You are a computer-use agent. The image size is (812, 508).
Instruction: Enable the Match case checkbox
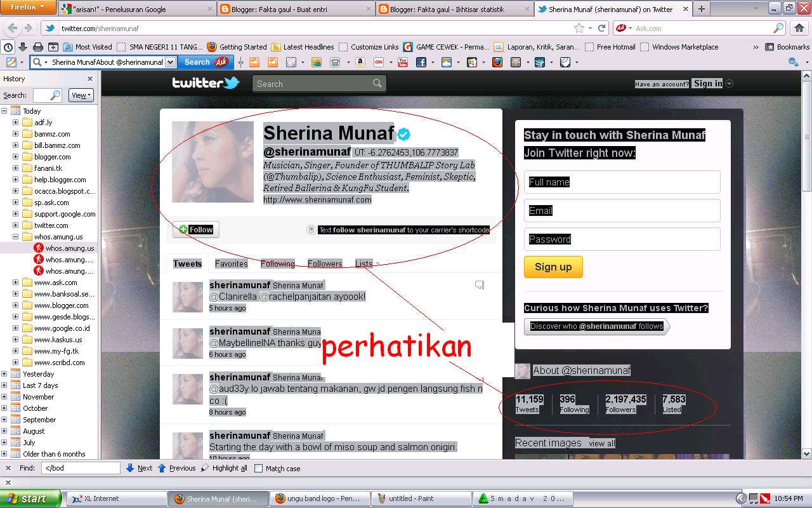point(258,469)
